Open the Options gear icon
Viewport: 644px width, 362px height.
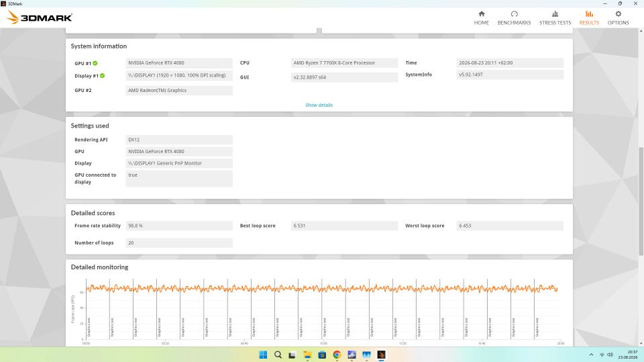coord(618,14)
